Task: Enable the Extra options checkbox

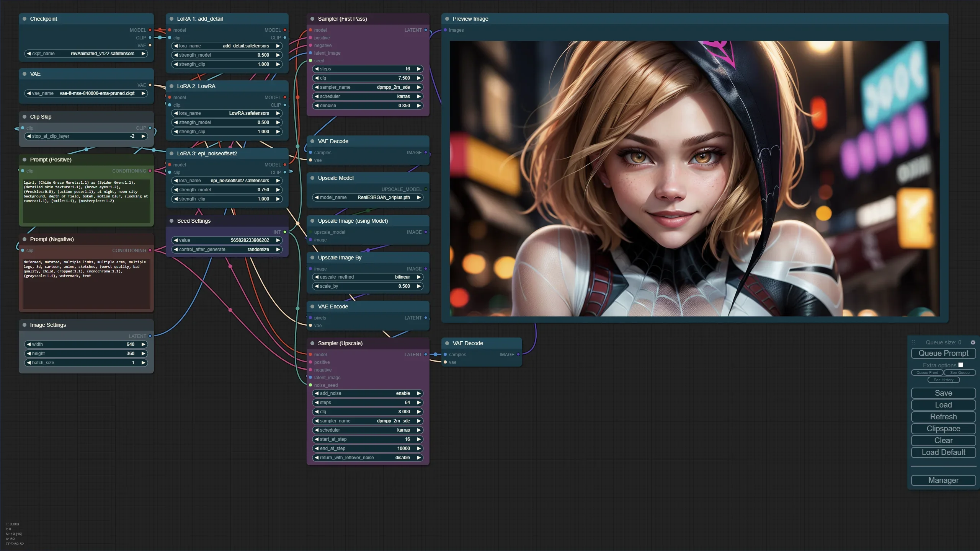Action: pyautogui.click(x=960, y=365)
